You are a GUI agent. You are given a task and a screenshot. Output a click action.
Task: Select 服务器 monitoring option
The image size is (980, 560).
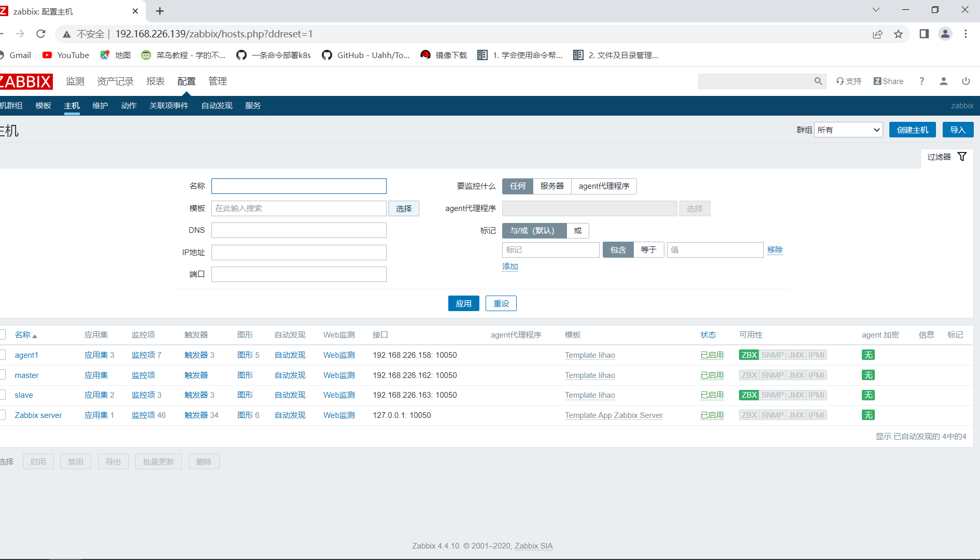pos(552,186)
